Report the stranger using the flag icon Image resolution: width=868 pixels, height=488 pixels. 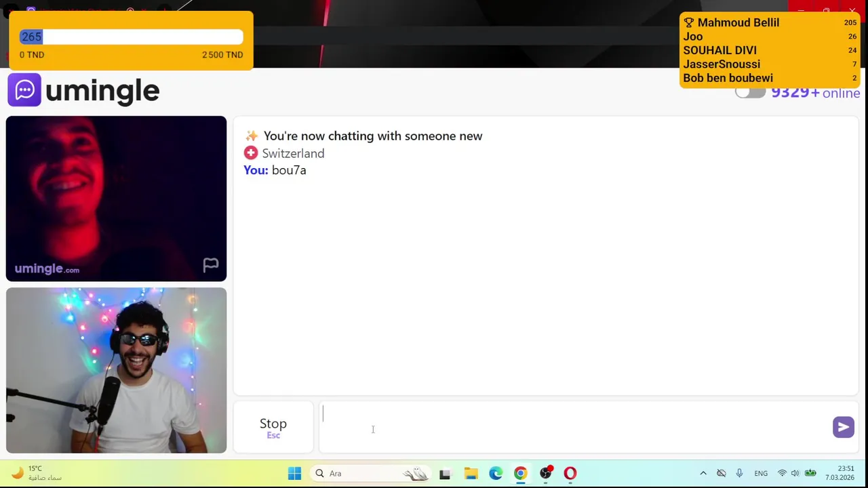coord(211,265)
